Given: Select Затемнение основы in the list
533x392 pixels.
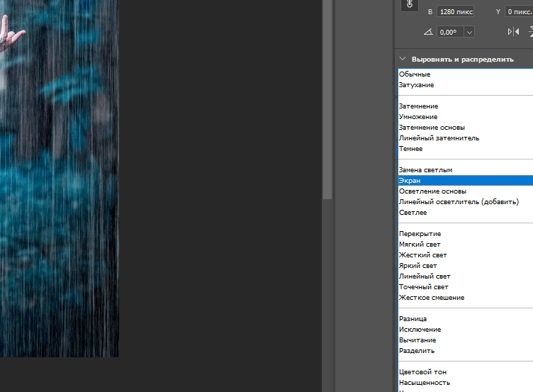Looking at the screenshot, I should 432,128.
